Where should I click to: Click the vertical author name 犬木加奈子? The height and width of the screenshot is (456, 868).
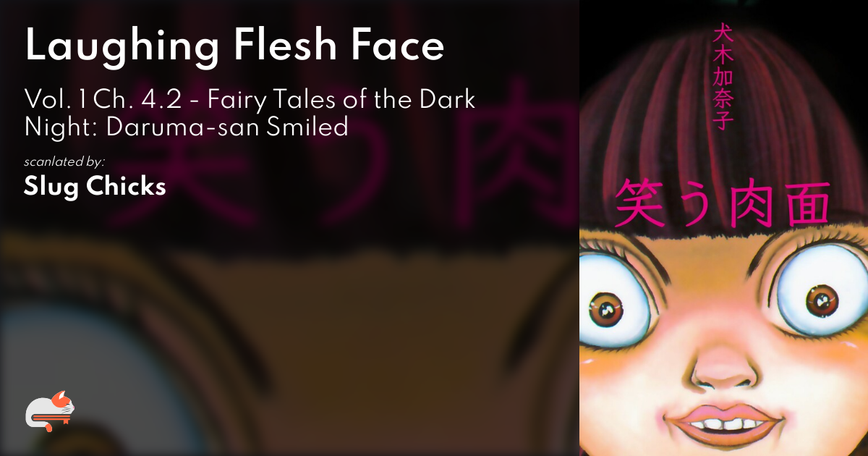[x=723, y=77]
